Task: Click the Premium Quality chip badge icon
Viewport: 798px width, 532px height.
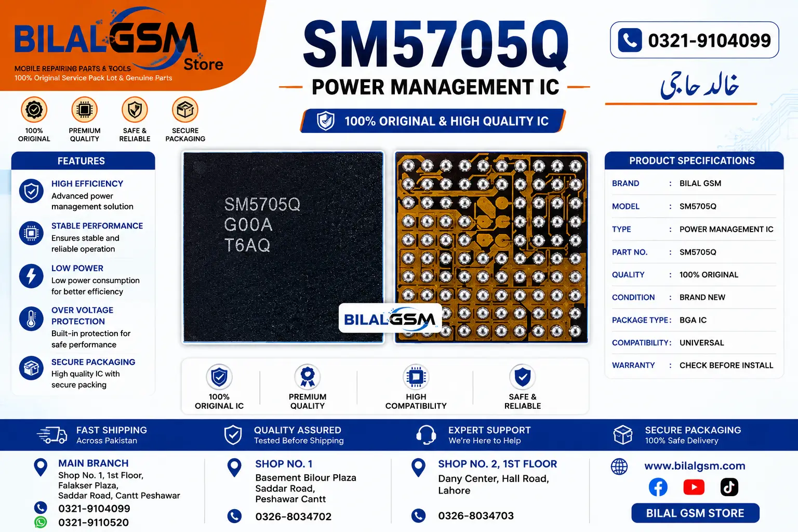Action: click(x=85, y=110)
